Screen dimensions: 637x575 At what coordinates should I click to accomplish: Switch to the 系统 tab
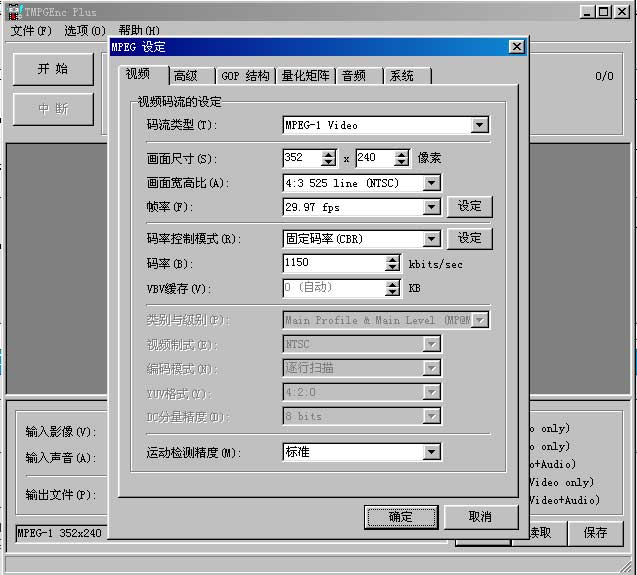click(407, 76)
